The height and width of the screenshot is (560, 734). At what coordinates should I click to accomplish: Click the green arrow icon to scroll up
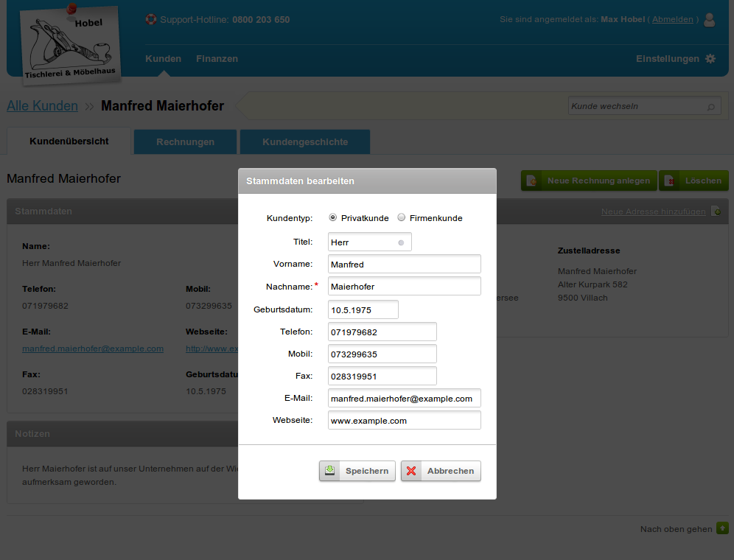click(722, 528)
